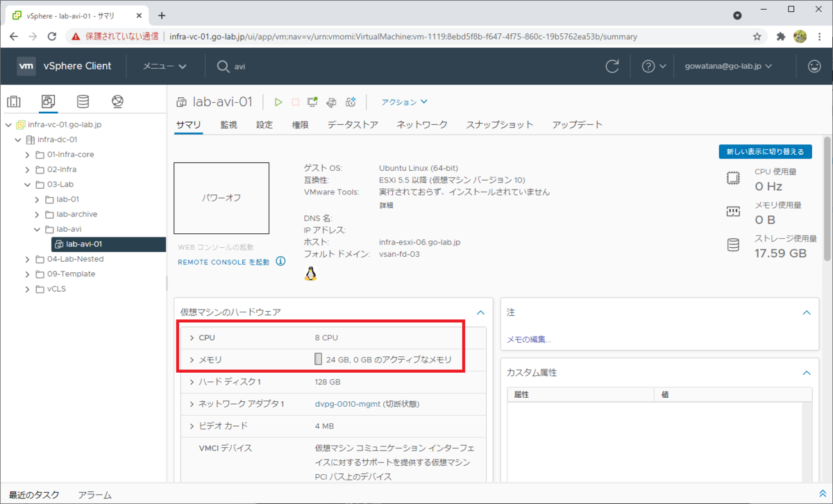Open the アラーム bottom panel
Screen dimensions: 833x504
94,495
